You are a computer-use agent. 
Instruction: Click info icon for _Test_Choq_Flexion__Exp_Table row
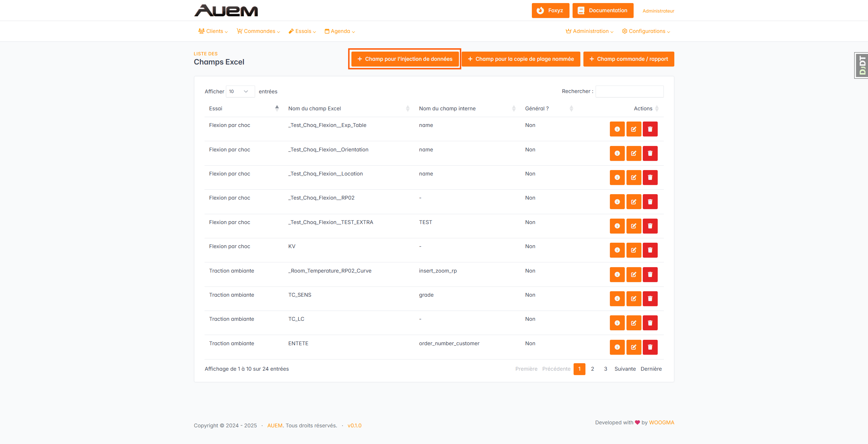coord(617,129)
